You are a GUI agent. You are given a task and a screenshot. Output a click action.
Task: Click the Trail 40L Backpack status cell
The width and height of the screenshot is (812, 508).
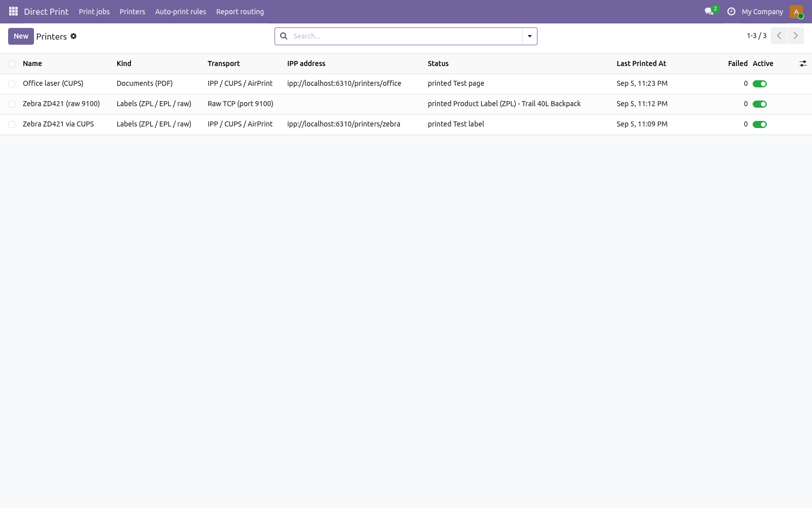coord(504,104)
